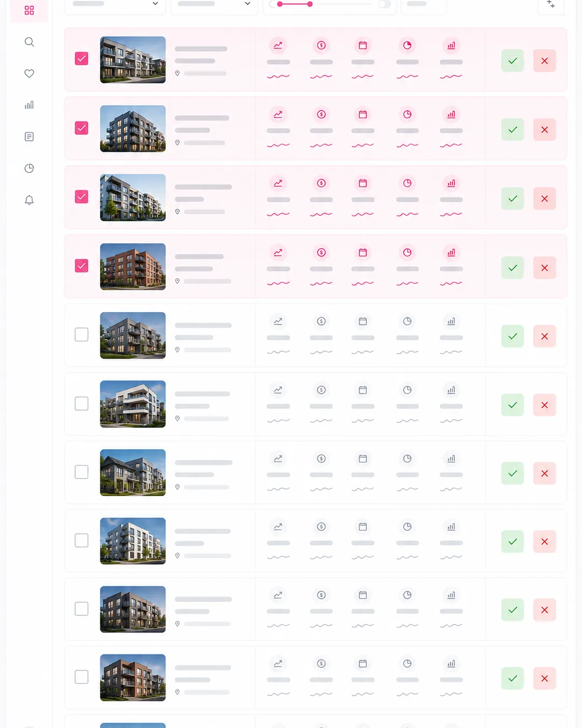Open the bar chart analytics sidebar icon

point(29,105)
